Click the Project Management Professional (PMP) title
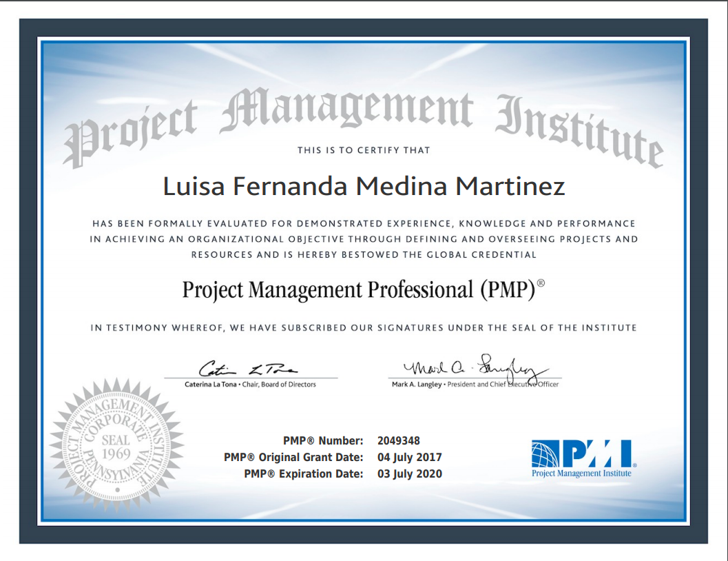Viewport: 728px width, 561px height. tap(358, 289)
